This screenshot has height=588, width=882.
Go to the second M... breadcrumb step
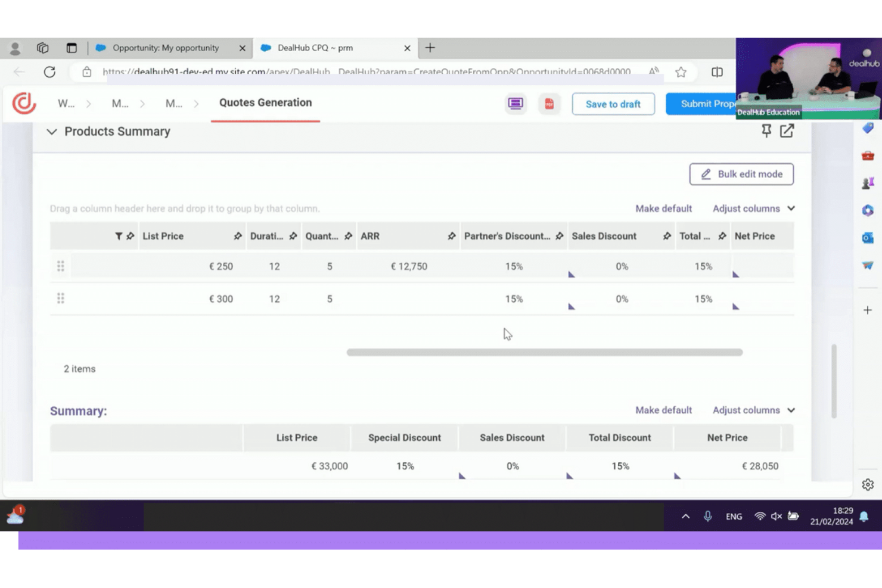173,104
